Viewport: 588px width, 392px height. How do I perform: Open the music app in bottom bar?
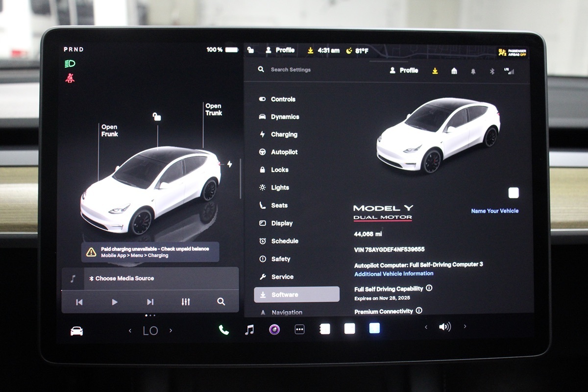pos(249,330)
